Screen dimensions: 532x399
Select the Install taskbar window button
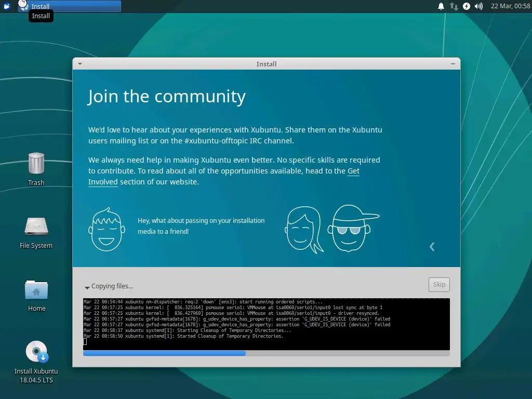point(70,6)
